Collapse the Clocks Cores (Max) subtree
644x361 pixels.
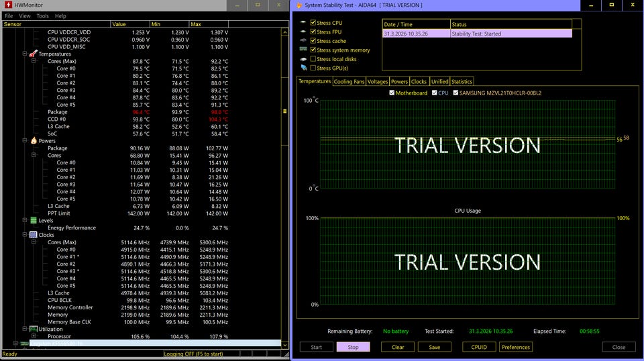[34, 242]
